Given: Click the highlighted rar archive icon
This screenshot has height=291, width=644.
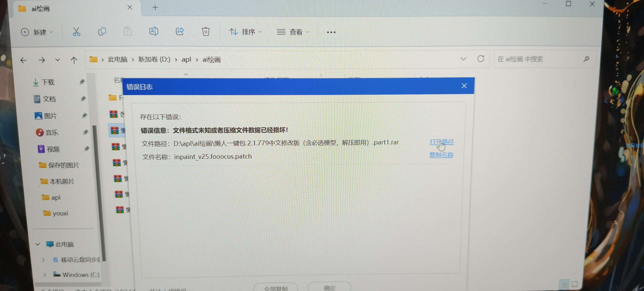Looking at the screenshot, I should point(115,130).
